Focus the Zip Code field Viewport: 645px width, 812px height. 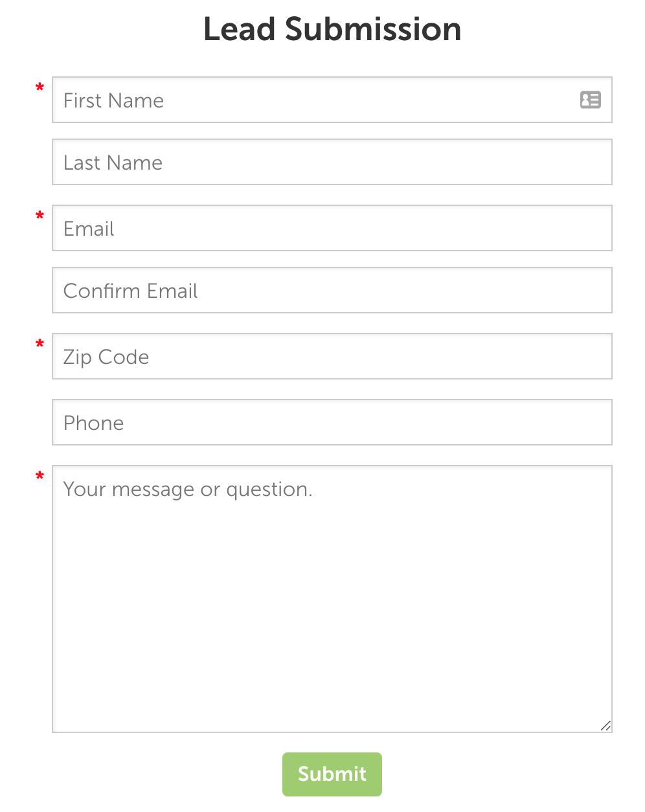[332, 356]
